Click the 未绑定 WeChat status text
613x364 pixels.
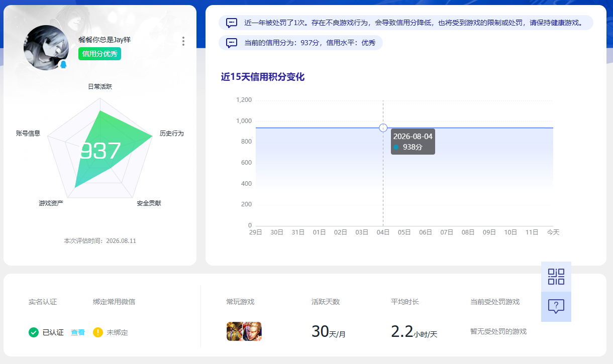tap(118, 332)
